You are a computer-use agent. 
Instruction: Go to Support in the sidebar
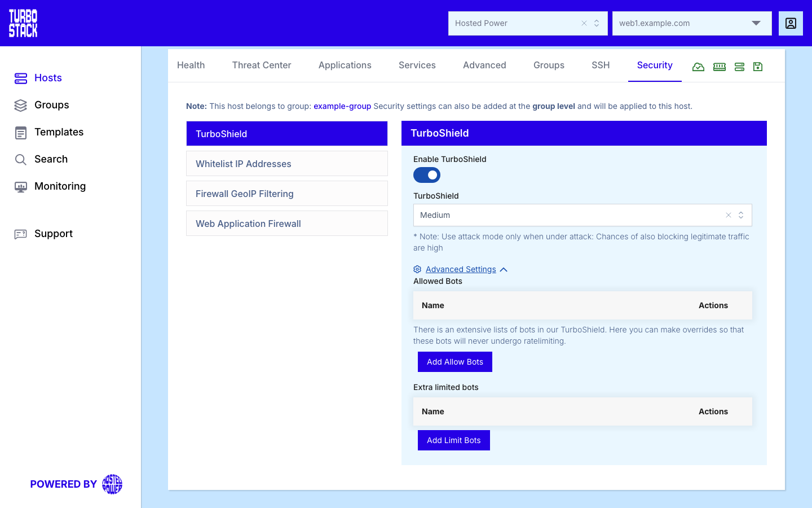point(54,234)
